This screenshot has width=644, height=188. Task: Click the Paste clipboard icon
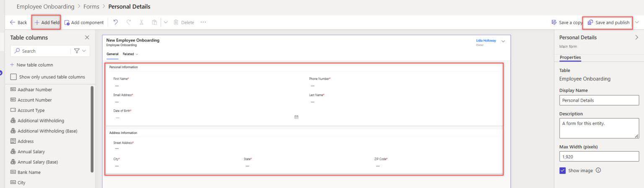point(154,22)
